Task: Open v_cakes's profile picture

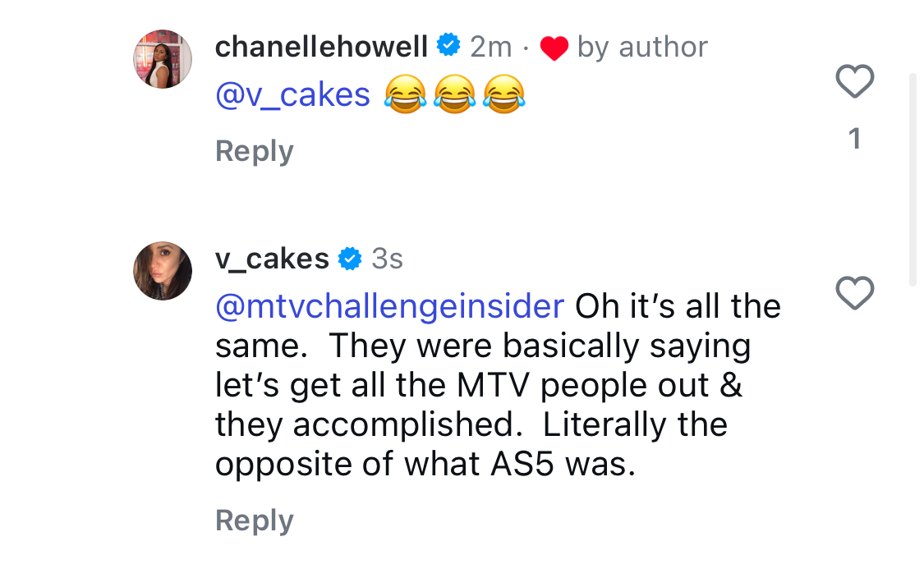Action: (x=163, y=271)
